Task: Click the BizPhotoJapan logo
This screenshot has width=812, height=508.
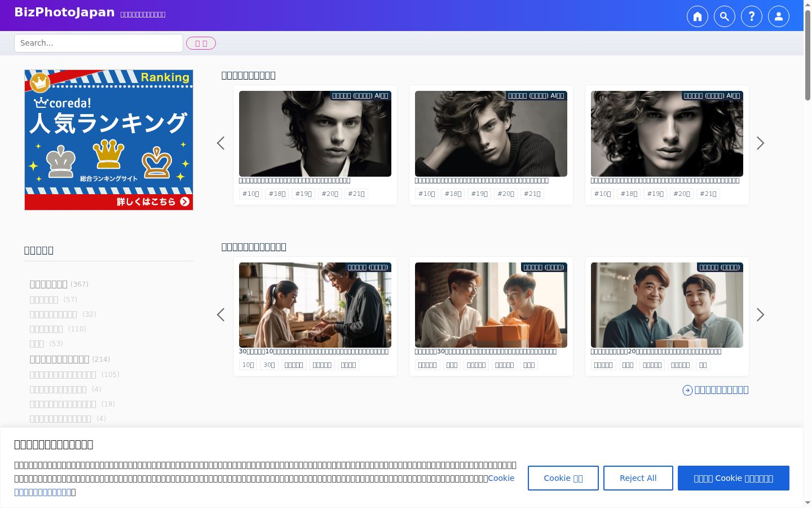Action: (x=64, y=12)
